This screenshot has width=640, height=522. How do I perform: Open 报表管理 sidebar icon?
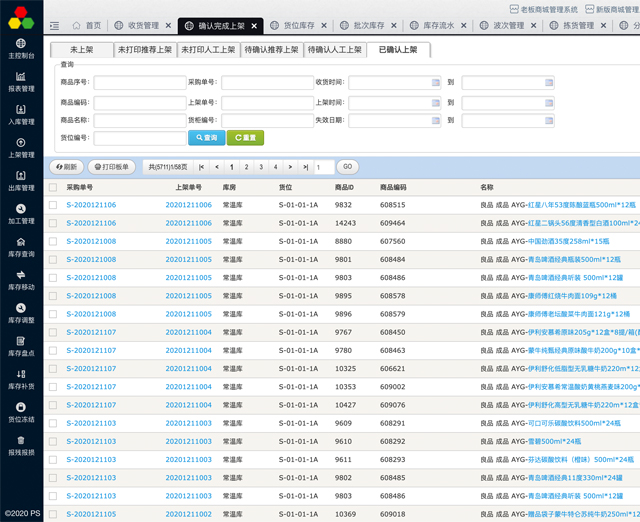click(x=21, y=82)
